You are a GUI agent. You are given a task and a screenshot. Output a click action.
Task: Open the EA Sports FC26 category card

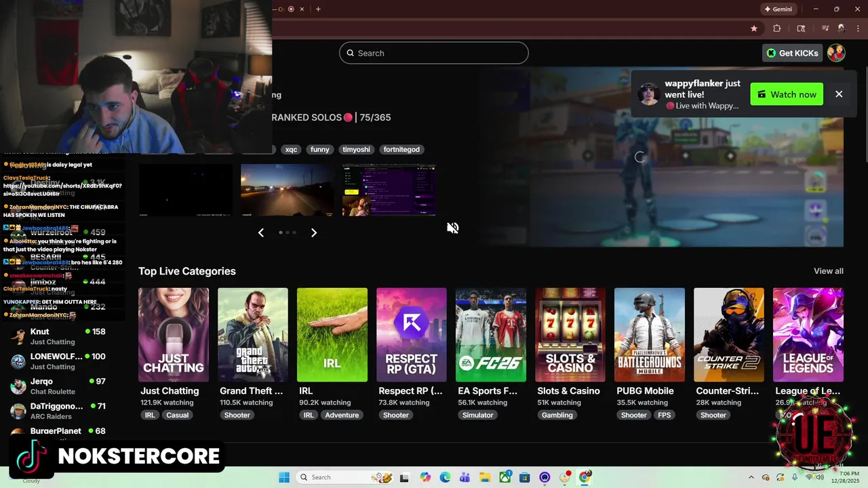pos(491,335)
